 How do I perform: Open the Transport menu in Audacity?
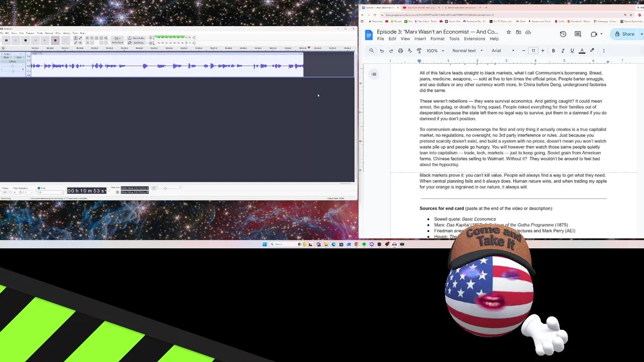point(30,33)
